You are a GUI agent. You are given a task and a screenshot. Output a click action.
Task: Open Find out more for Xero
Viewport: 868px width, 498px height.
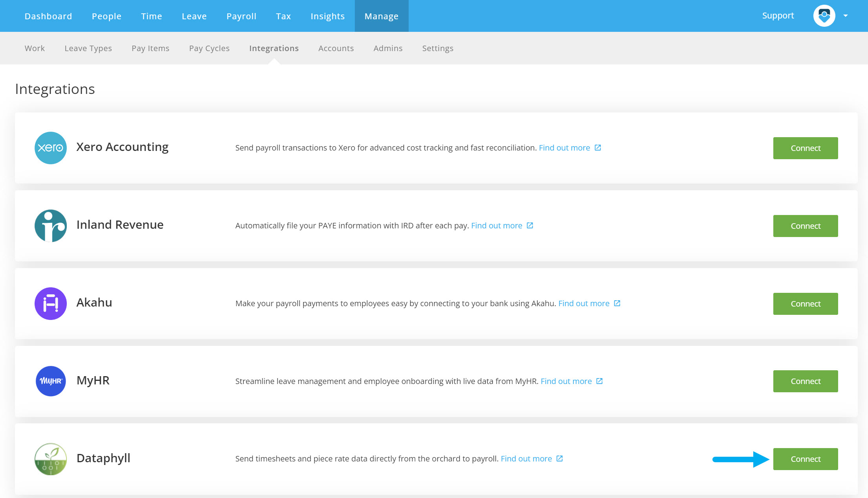pos(564,148)
